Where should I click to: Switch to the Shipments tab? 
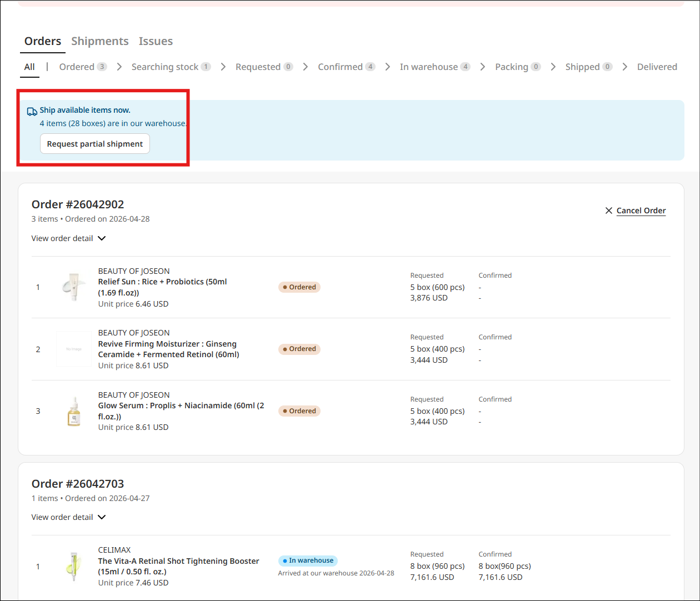tap(100, 41)
